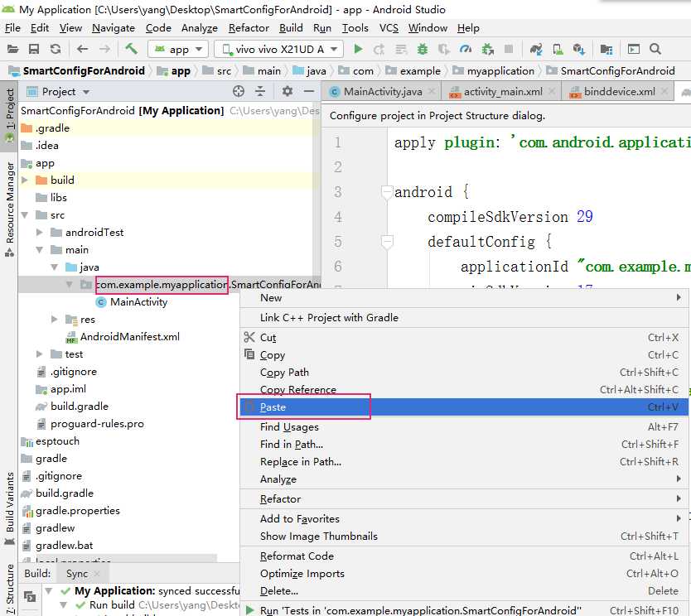Viewport: 691px width, 616px height.
Task: Collapse the java folder
Action: click(x=54, y=267)
